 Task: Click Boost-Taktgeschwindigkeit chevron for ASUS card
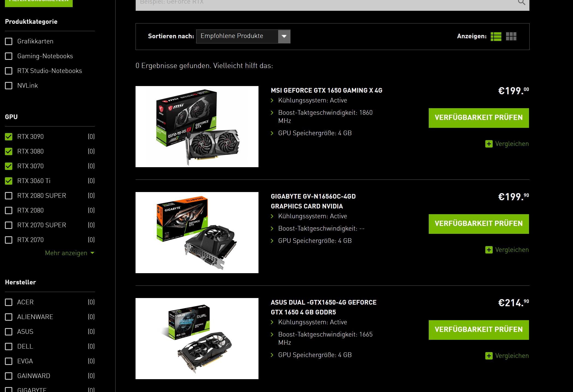click(x=272, y=335)
